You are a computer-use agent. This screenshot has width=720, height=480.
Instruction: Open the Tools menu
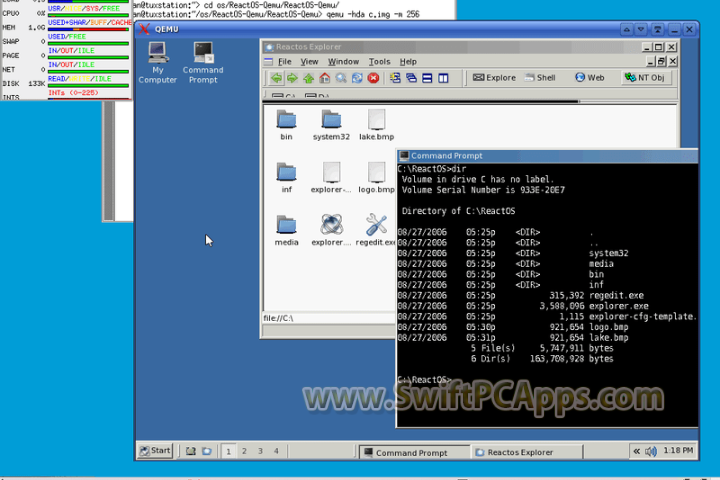pyautogui.click(x=379, y=62)
